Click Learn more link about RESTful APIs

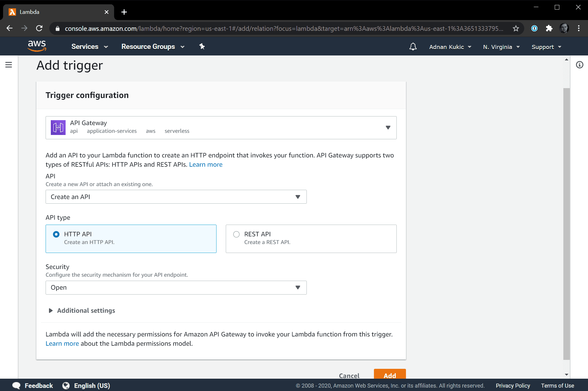(205, 165)
